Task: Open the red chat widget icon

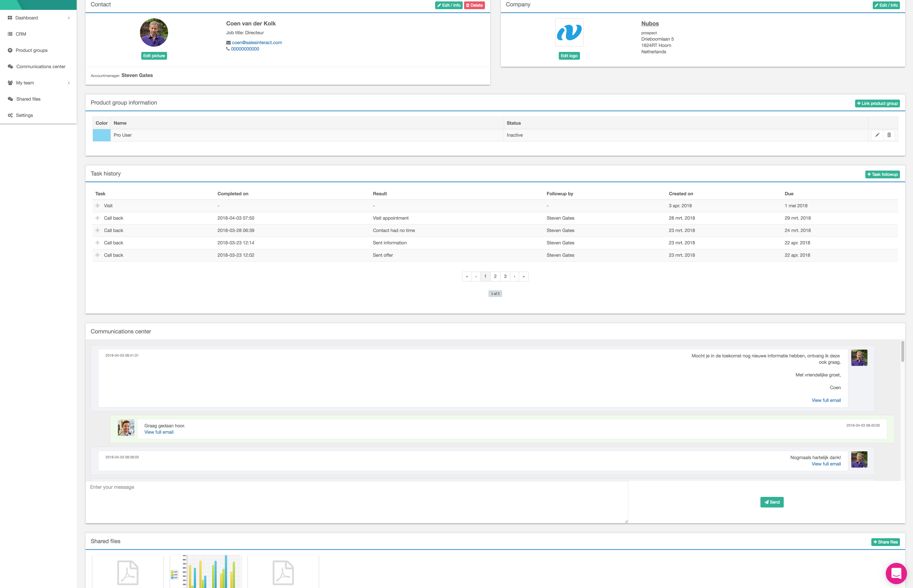Action: tap(896, 573)
